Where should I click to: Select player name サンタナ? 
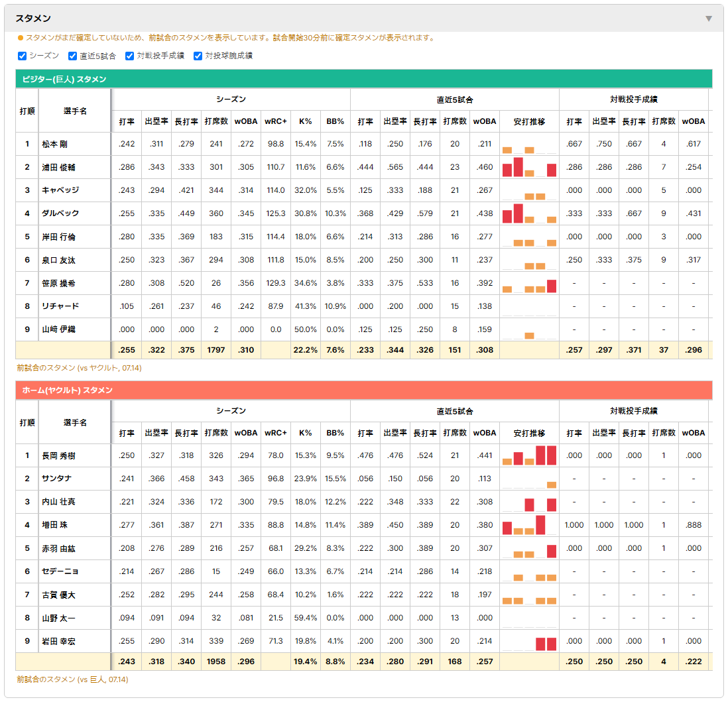[56, 479]
